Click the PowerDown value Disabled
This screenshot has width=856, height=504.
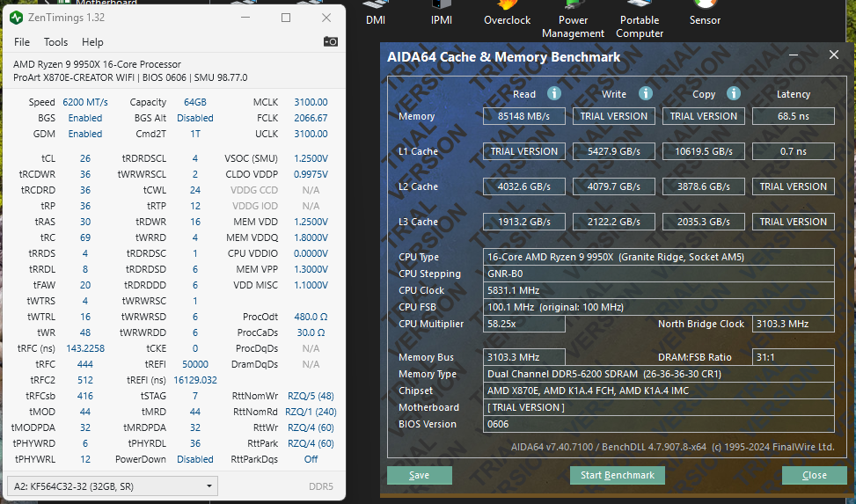195,459
